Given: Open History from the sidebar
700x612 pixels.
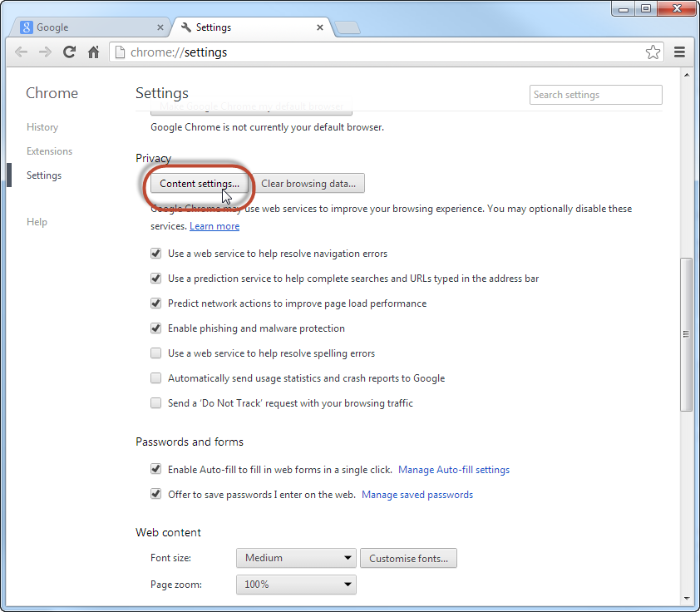Looking at the screenshot, I should coord(42,127).
